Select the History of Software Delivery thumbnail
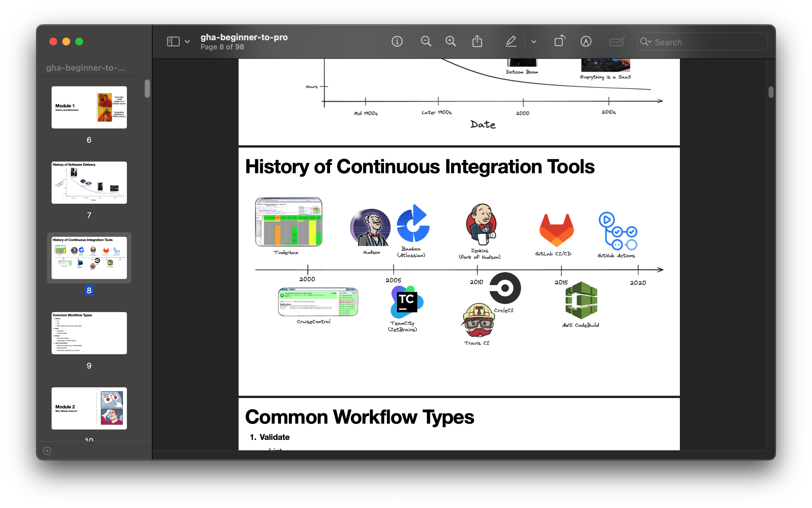 pyautogui.click(x=89, y=182)
